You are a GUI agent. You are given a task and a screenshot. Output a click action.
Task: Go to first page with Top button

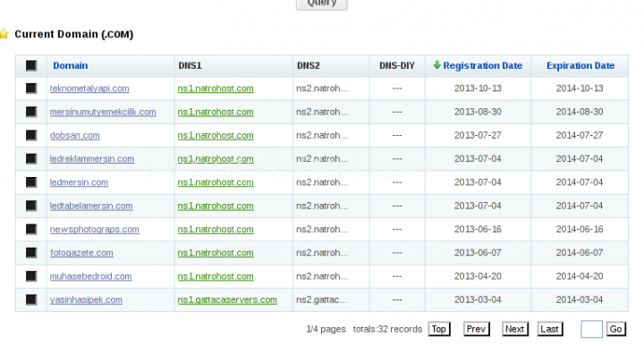tap(438, 329)
